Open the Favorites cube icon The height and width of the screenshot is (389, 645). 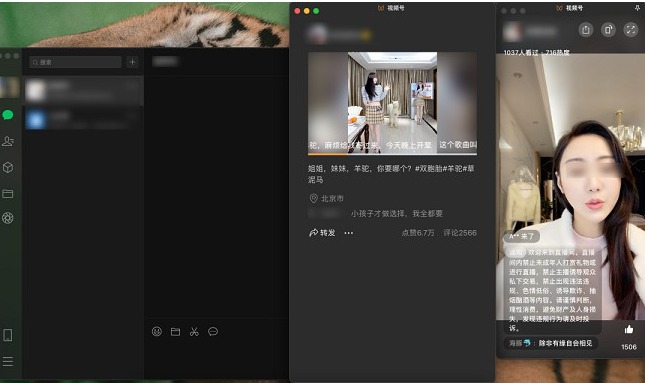point(8,167)
